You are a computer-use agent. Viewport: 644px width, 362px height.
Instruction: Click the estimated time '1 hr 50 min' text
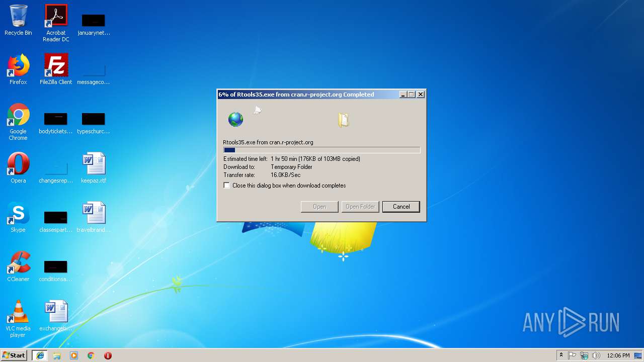284,159
